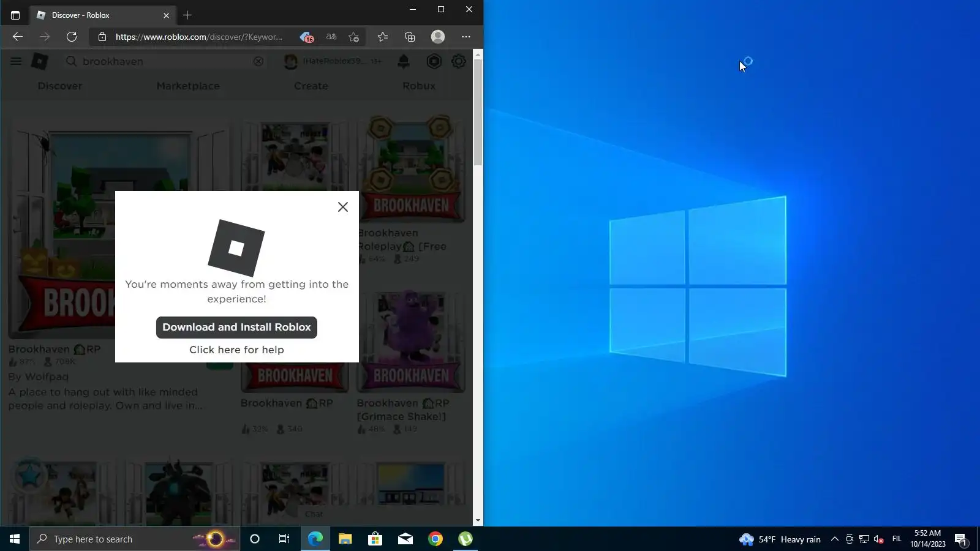The image size is (980, 551).
Task: Launch Microsoft Store from taskbar
Action: coord(375,539)
